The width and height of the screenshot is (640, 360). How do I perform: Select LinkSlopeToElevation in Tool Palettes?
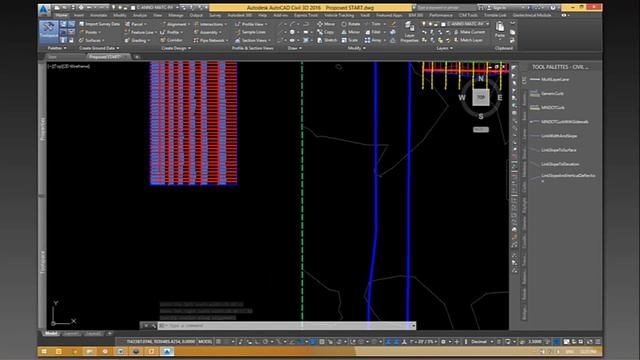(554, 164)
